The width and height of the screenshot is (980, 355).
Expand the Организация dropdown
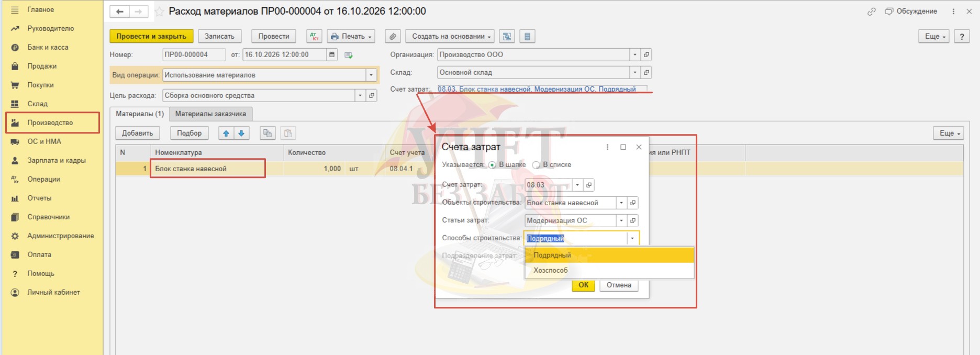pyautogui.click(x=635, y=54)
